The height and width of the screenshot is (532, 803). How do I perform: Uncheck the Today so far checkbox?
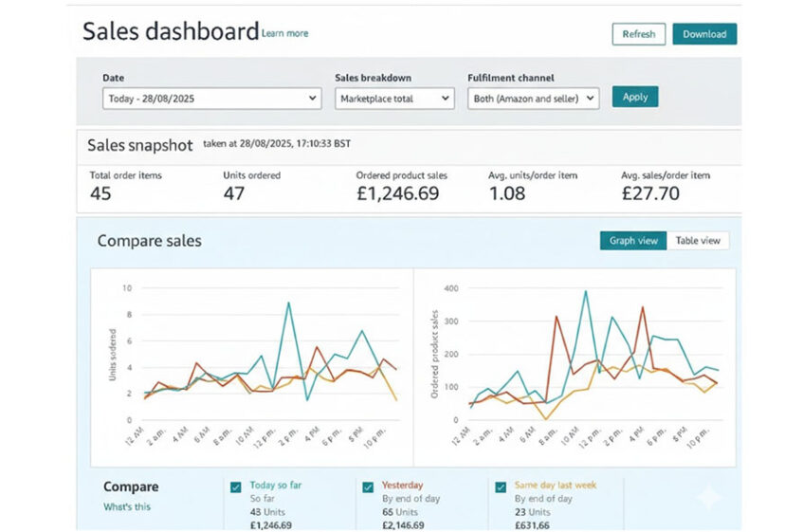236,487
